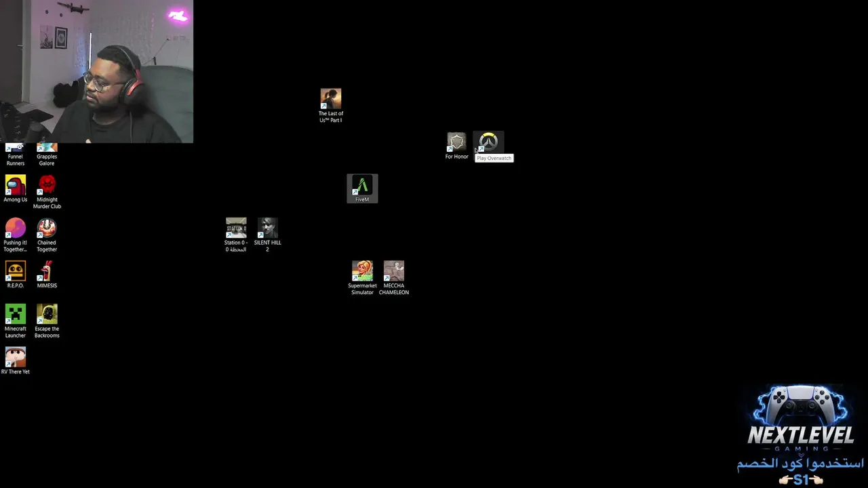Select the Funnel Runners shortcut
The width and height of the screenshot is (868, 488).
click(x=16, y=155)
